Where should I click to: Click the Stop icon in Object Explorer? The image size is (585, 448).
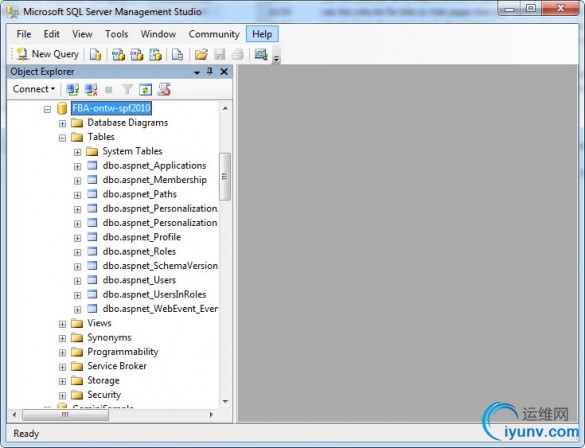109,90
